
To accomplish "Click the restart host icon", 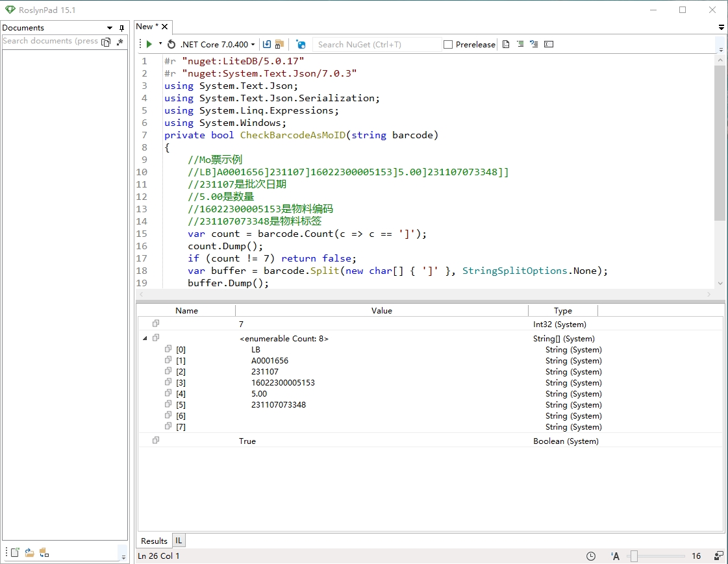I will click(171, 44).
